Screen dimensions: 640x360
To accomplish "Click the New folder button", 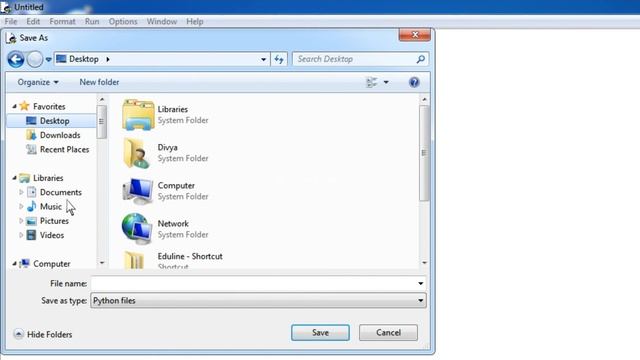I will [x=99, y=82].
